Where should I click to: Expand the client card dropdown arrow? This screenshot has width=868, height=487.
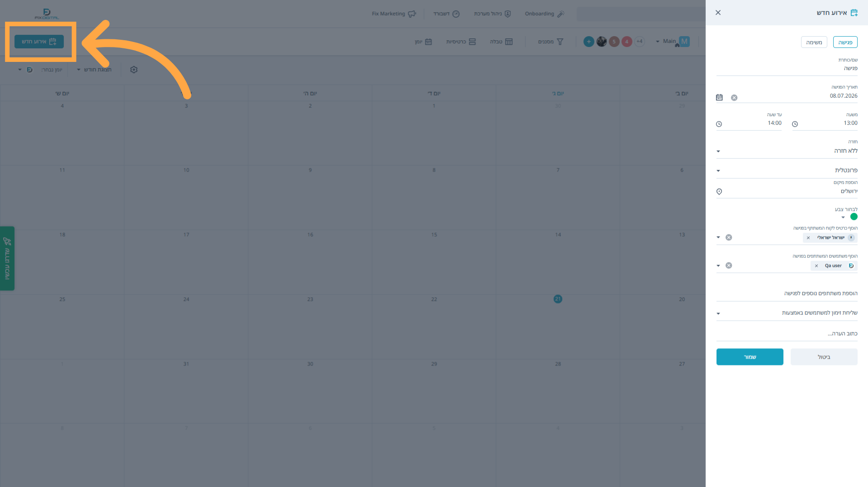click(x=718, y=238)
